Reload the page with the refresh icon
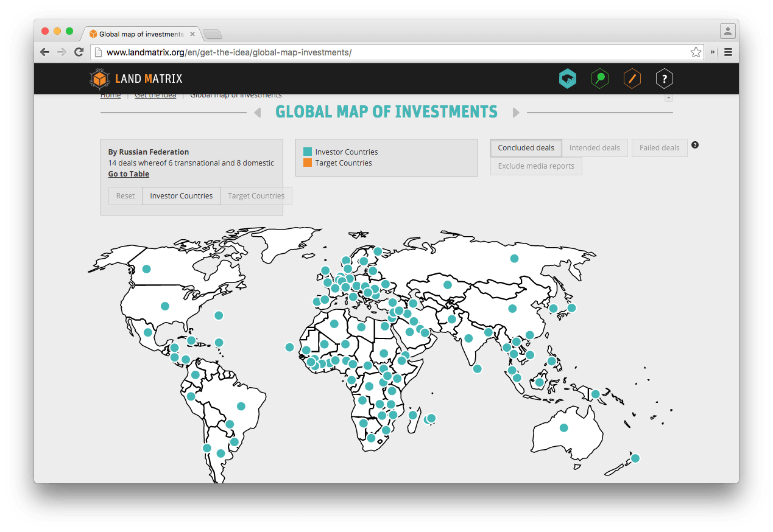The height and width of the screenshot is (532, 773). [x=79, y=52]
